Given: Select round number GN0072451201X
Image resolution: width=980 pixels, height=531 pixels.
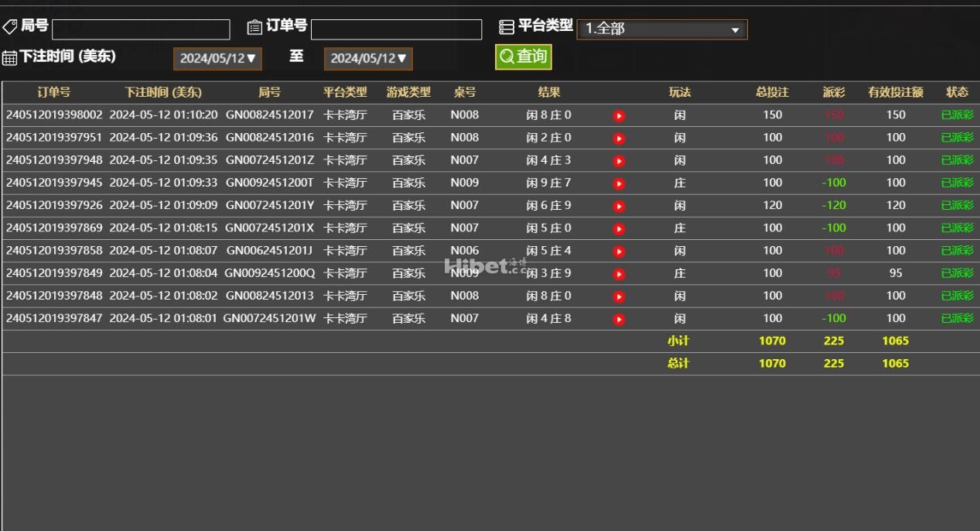Looking at the screenshot, I should (x=270, y=228).
